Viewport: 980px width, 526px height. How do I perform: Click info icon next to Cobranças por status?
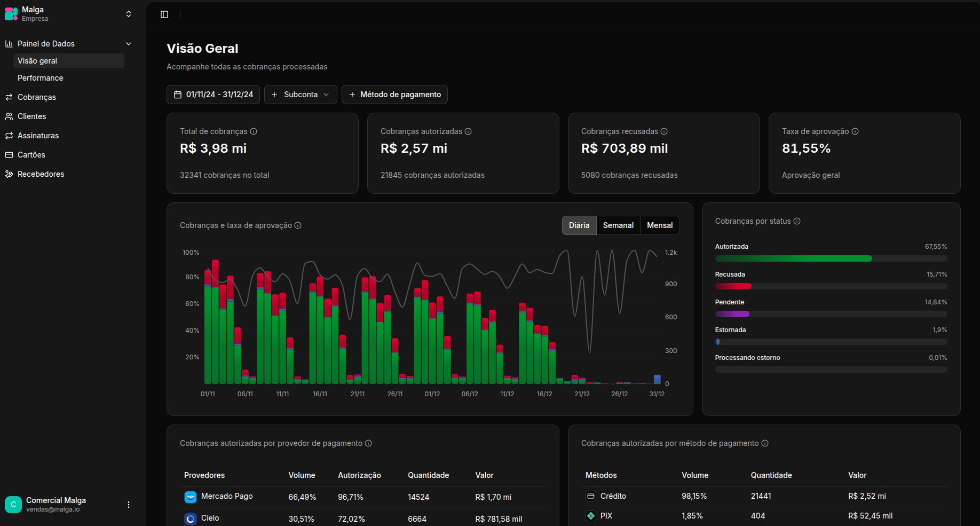click(x=797, y=221)
